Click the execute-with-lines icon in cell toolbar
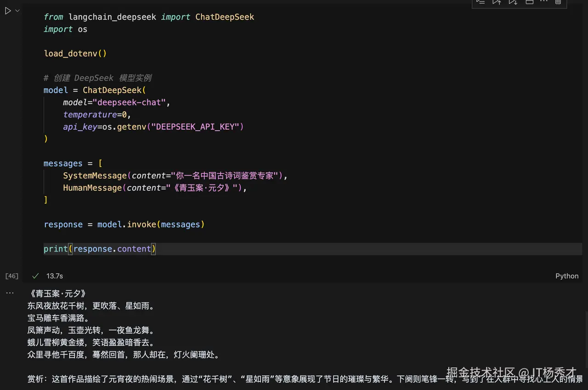The width and height of the screenshot is (588, 390). (481, 3)
